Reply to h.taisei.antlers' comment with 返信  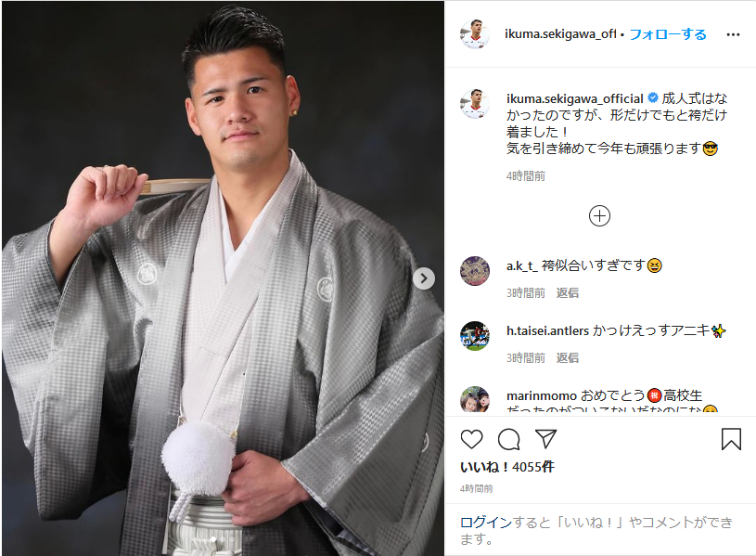click(567, 358)
